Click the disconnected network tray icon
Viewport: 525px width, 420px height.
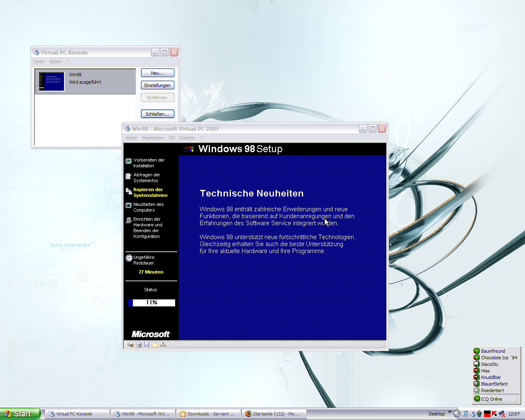[502, 414]
